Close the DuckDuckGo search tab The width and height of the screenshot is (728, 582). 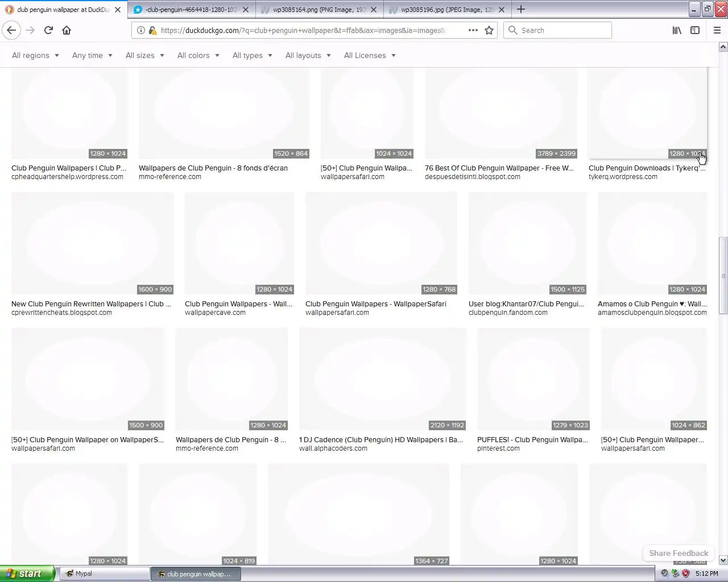(118, 10)
